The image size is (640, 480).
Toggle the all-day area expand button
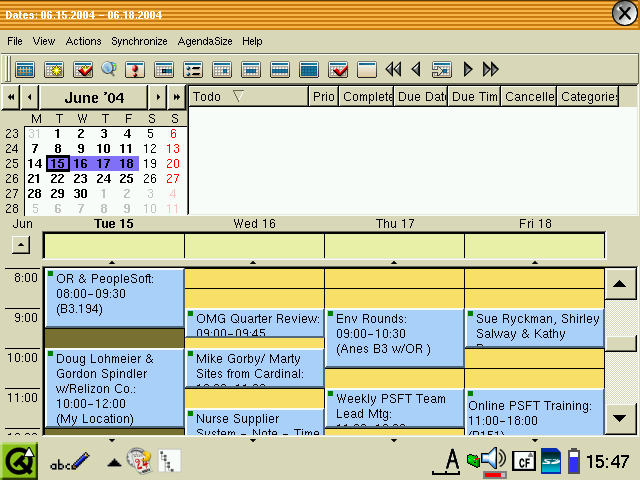coord(21,245)
